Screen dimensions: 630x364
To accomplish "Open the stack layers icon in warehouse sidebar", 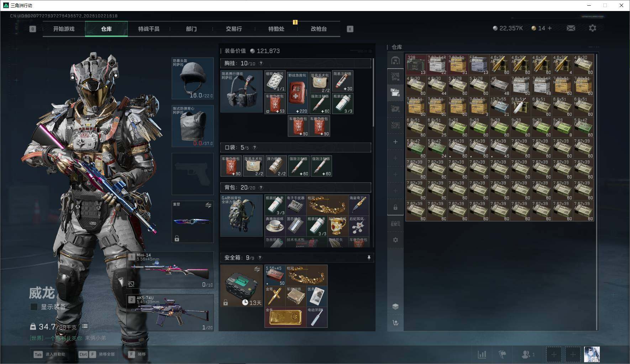I will click(395, 306).
